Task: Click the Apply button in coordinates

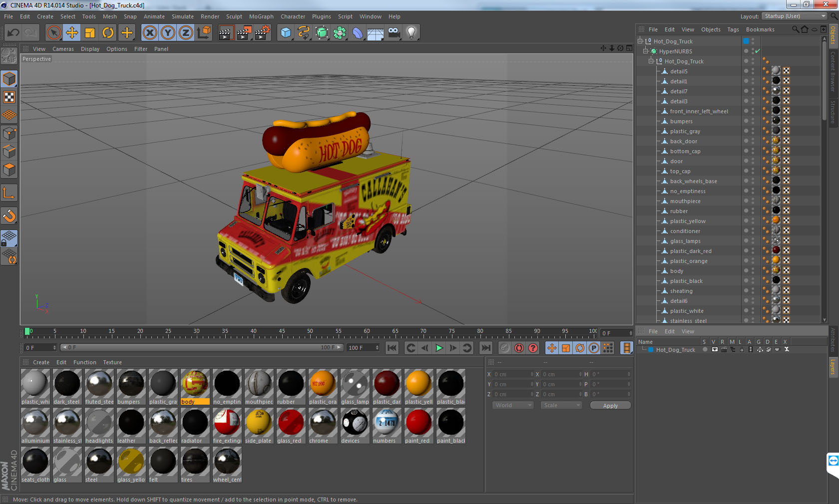Action: (610, 406)
